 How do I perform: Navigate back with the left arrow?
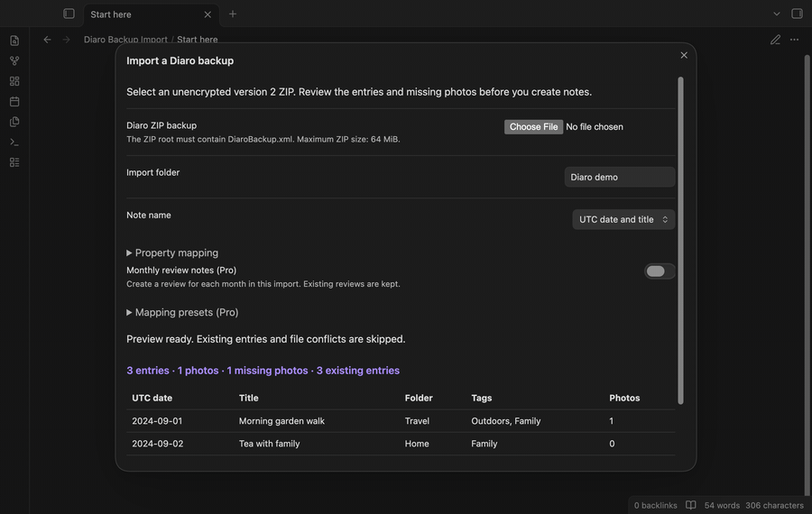(x=47, y=40)
